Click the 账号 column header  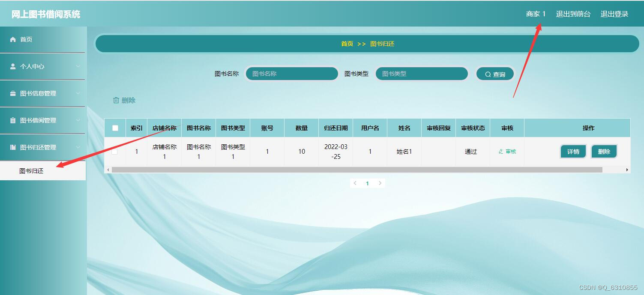pos(267,128)
